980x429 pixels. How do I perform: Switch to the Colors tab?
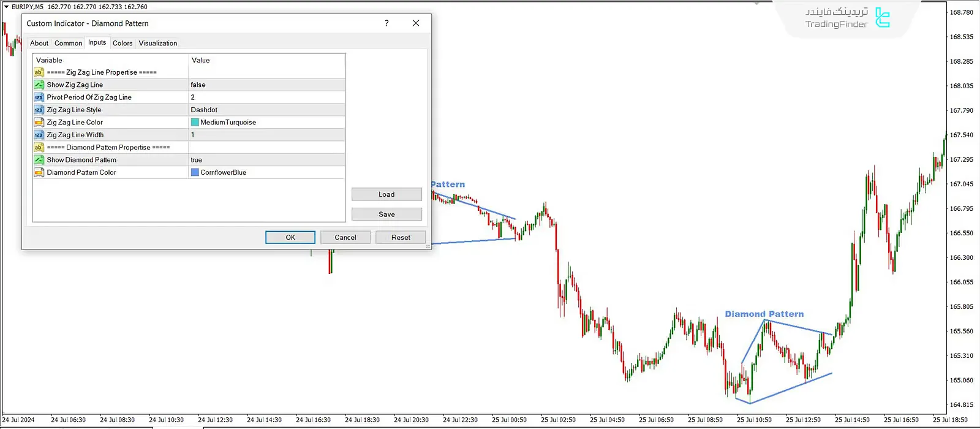123,43
